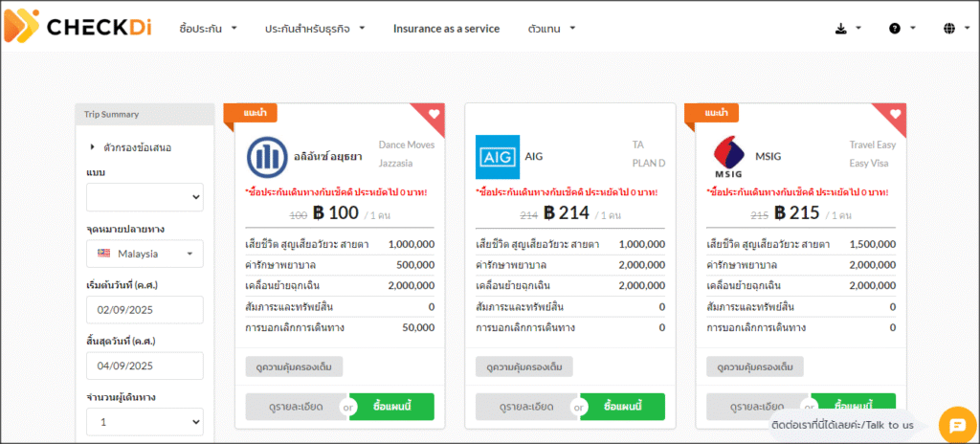Open the globe language selector
Viewport: 980px width, 444px height.
pos(957,28)
